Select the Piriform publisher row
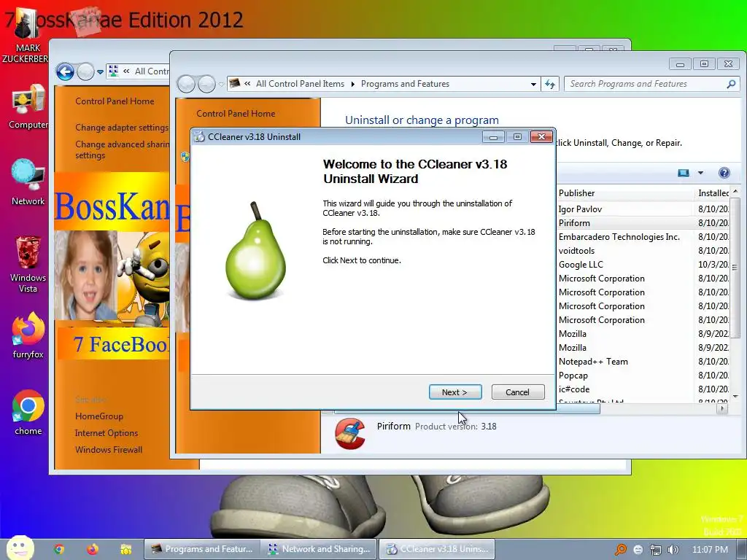 click(574, 223)
